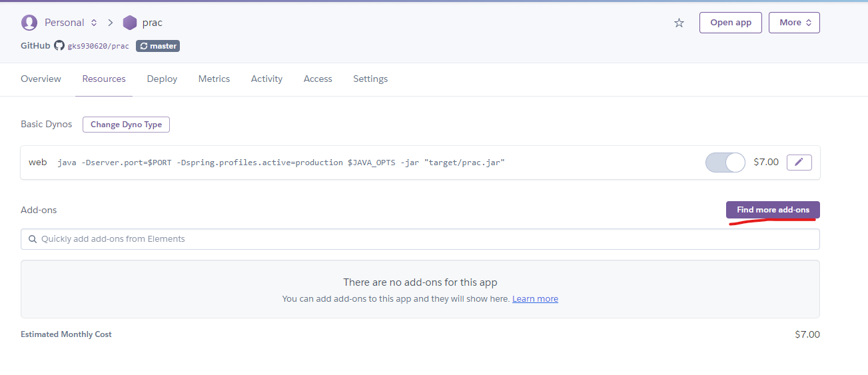Image resolution: width=868 pixels, height=375 pixels.
Task: Click Find more add-ons button
Action: pyautogui.click(x=773, y=210)
